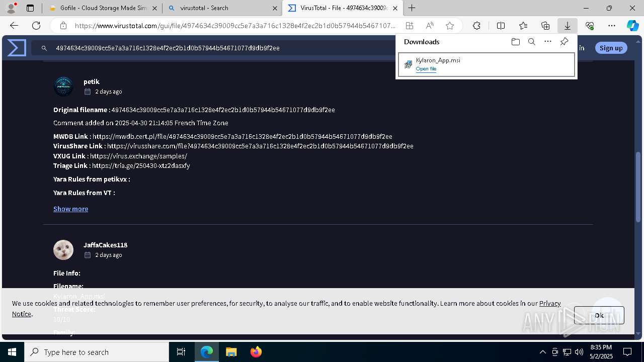
Task: Open JaffaCakes118 user profile name
Action: pos(105,245)
